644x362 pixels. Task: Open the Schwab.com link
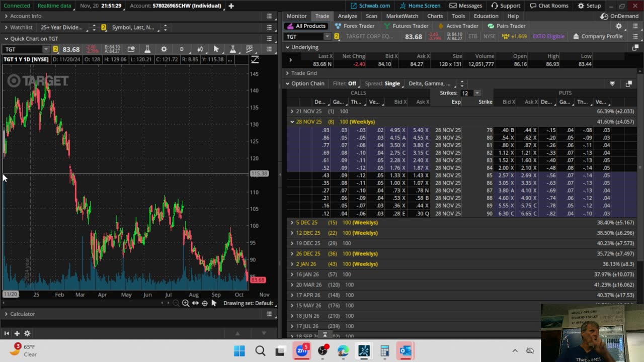pyautogui.click(x=370, y=6)
